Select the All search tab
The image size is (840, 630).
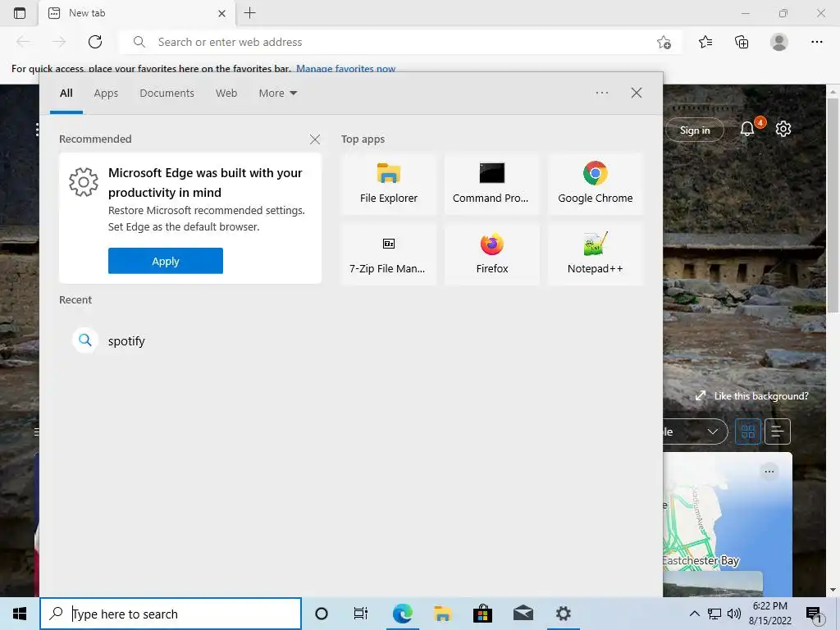point(66,94)
